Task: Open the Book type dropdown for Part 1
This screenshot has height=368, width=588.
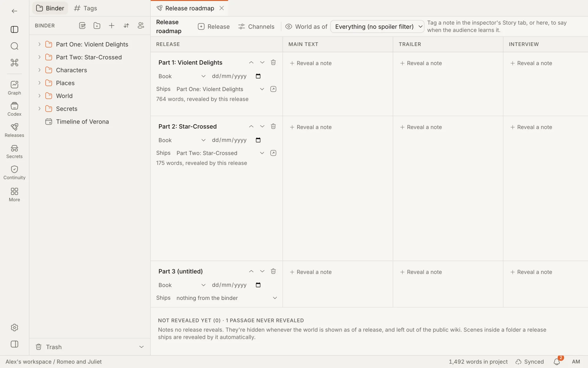Action: pos(182,76)
